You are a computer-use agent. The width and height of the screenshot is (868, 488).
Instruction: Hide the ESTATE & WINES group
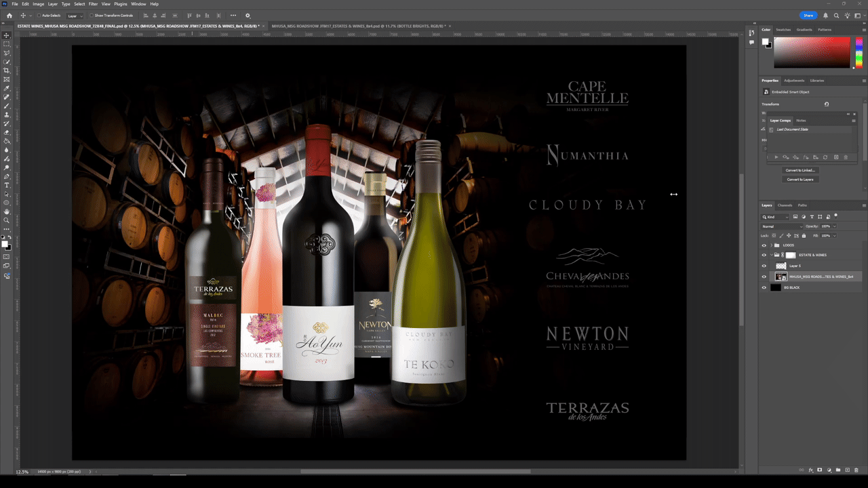coord(764,255)
